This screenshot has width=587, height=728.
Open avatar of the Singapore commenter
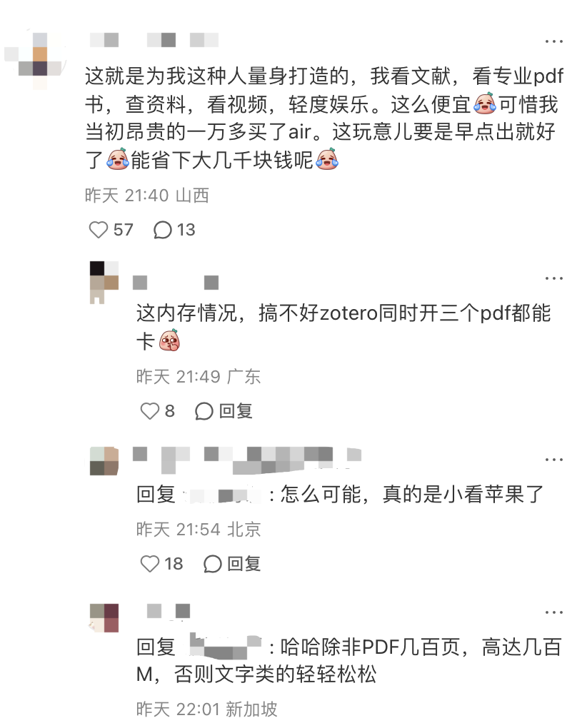(x=104, y=618)
